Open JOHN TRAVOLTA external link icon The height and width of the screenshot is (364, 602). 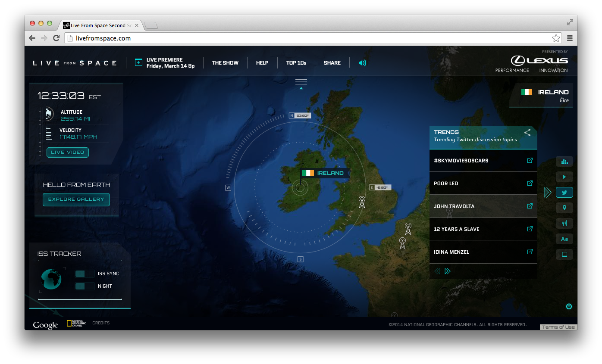tap(530, 206)
